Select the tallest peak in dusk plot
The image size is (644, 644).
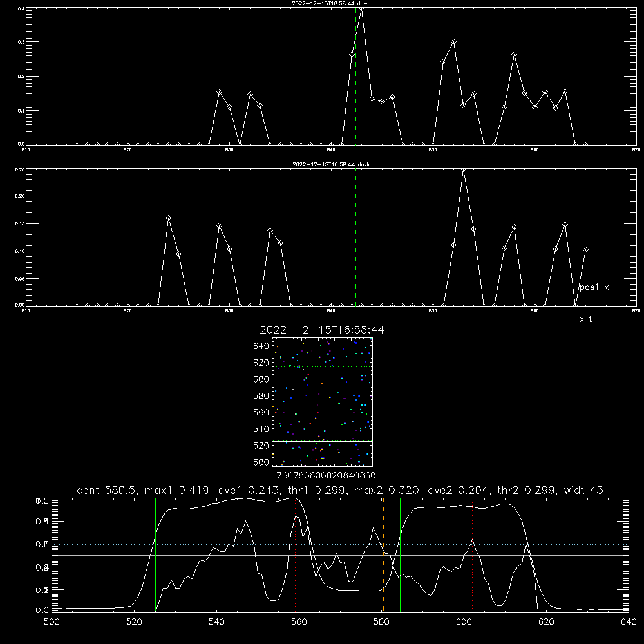[x=463, y=169]
